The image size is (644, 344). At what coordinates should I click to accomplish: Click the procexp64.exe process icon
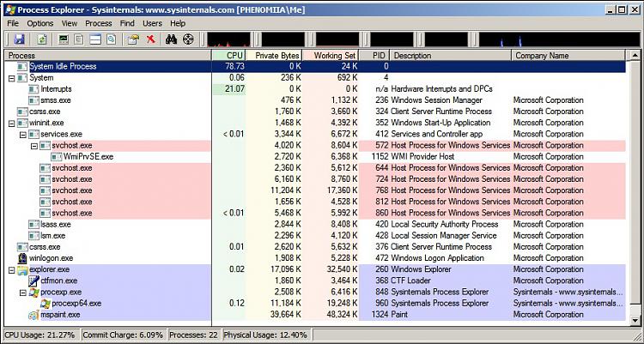click(x=46, y=304)
